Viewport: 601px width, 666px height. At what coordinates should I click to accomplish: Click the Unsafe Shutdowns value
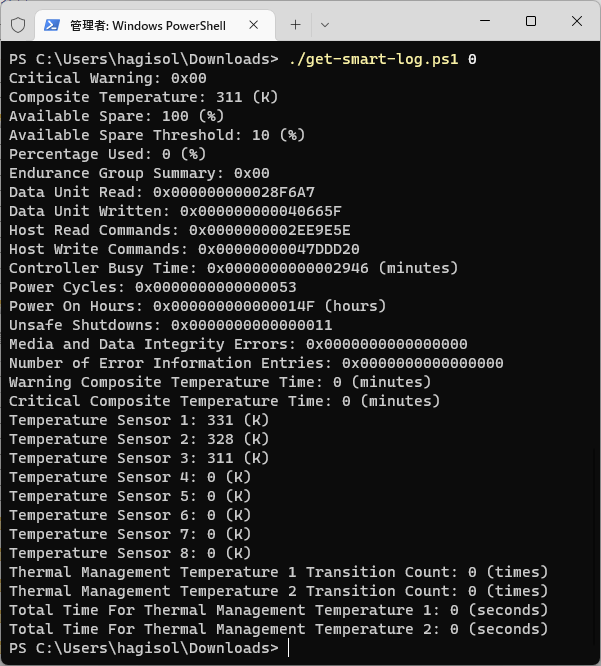[x=251, y=325]
